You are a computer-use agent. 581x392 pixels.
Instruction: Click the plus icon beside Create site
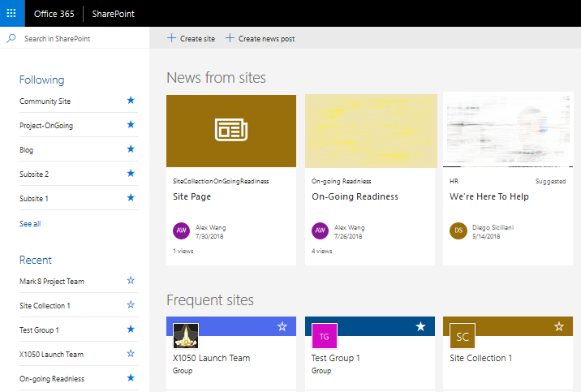(171, 38)
